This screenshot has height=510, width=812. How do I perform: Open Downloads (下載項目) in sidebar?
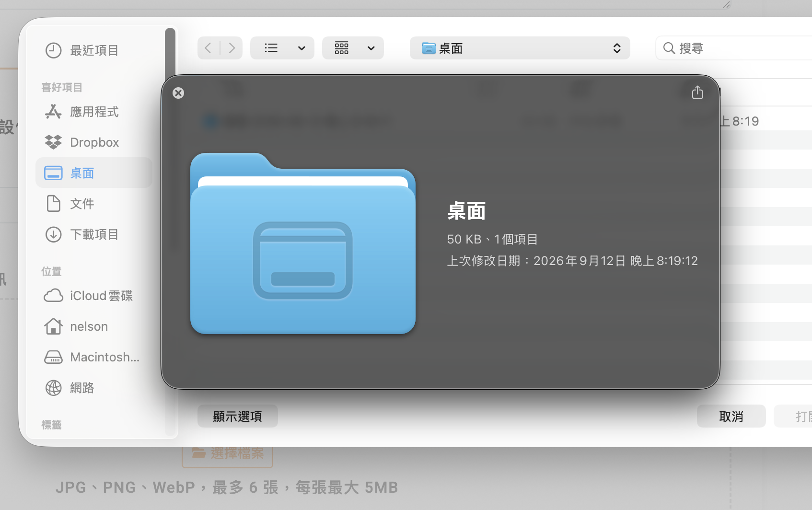coord(93,234)
